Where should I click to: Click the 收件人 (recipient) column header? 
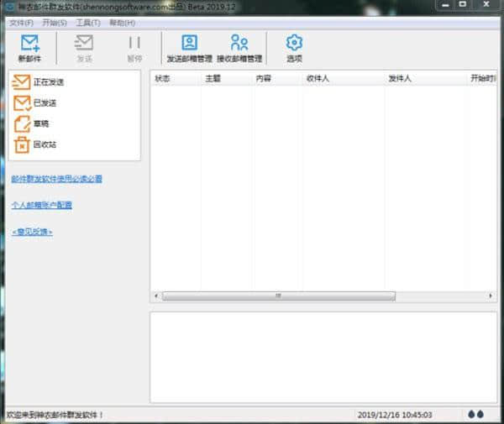(x=318, y=78)
